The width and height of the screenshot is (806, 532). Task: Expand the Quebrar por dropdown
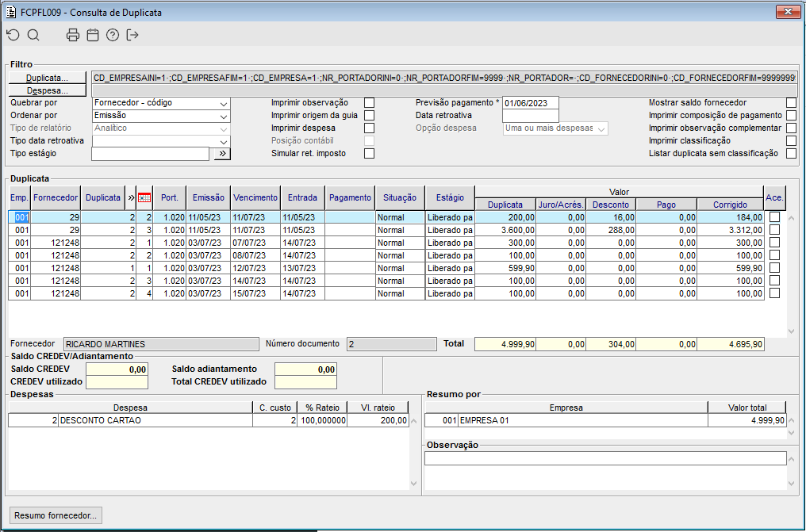pos(223,103)
